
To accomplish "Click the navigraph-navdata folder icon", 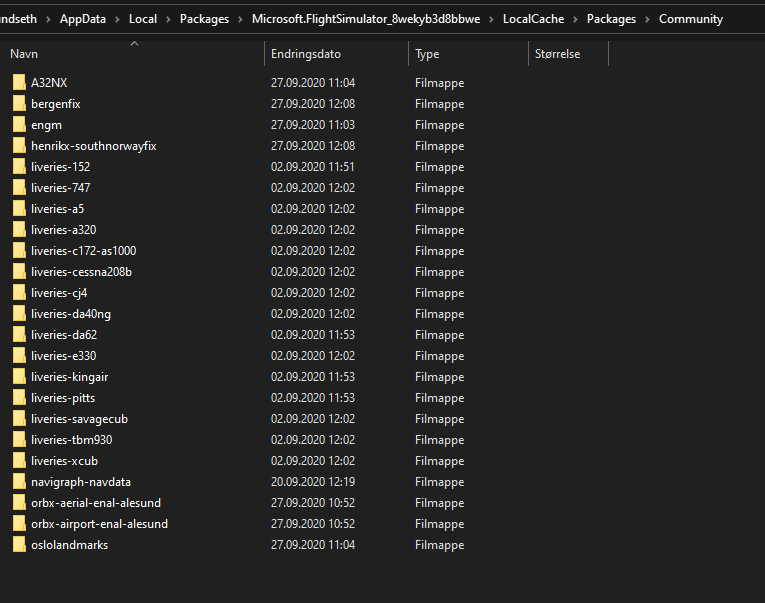I will 19,481.
